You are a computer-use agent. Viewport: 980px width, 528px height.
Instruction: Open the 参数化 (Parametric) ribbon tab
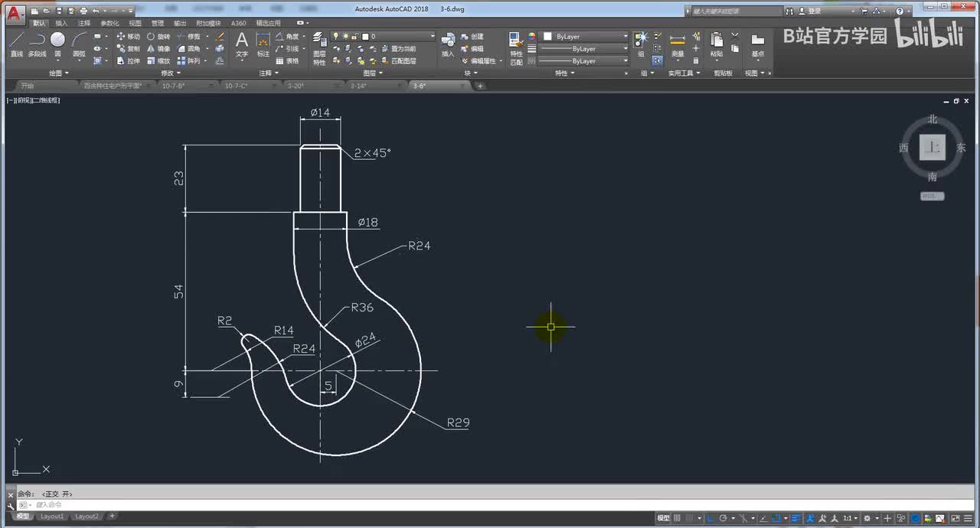(x=109, y=23)
